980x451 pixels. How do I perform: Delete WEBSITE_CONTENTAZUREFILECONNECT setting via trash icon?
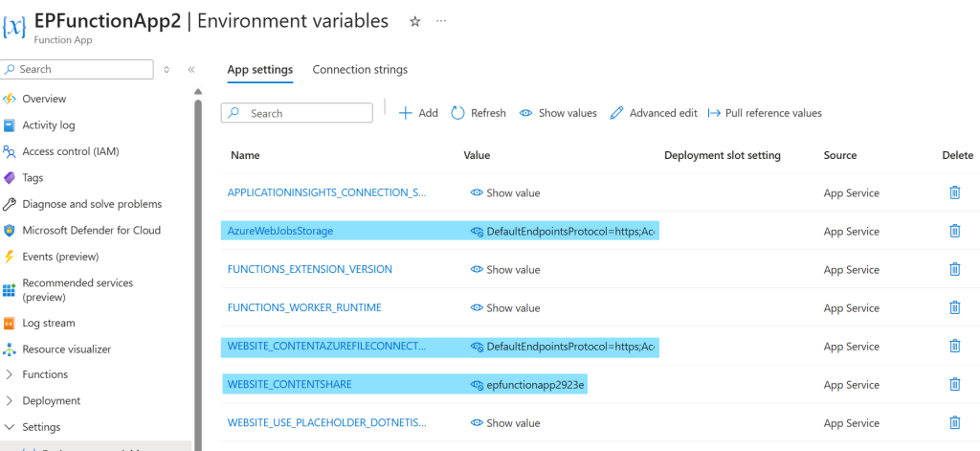954,346
